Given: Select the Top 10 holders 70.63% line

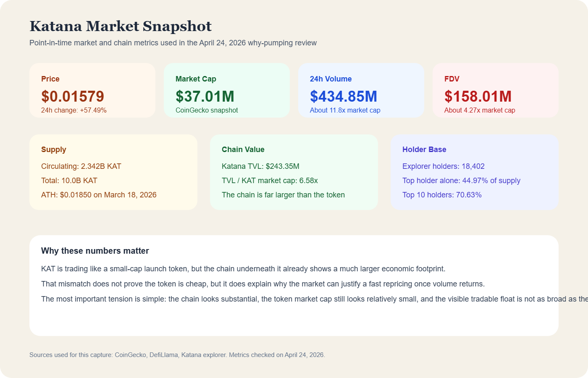Looking at the screenshot, I should tap(442, 195).
